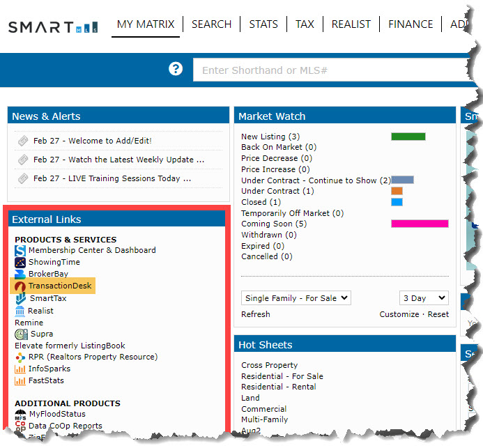Image resolution: width=483 pixels, height=448 pixels.
Task: Open the FINANCE menu
Action: (411, 24)
